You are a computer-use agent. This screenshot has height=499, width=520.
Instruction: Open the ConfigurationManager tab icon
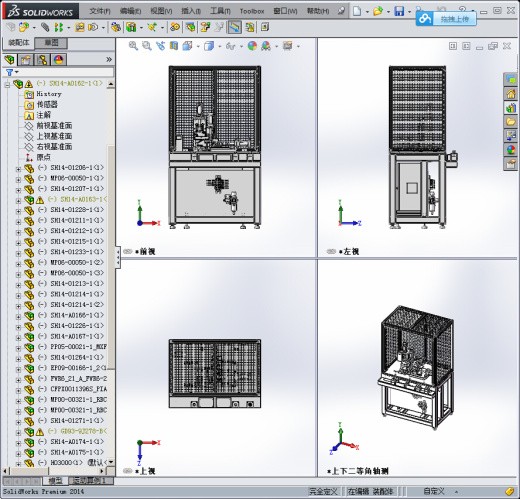tap(42, 60)
